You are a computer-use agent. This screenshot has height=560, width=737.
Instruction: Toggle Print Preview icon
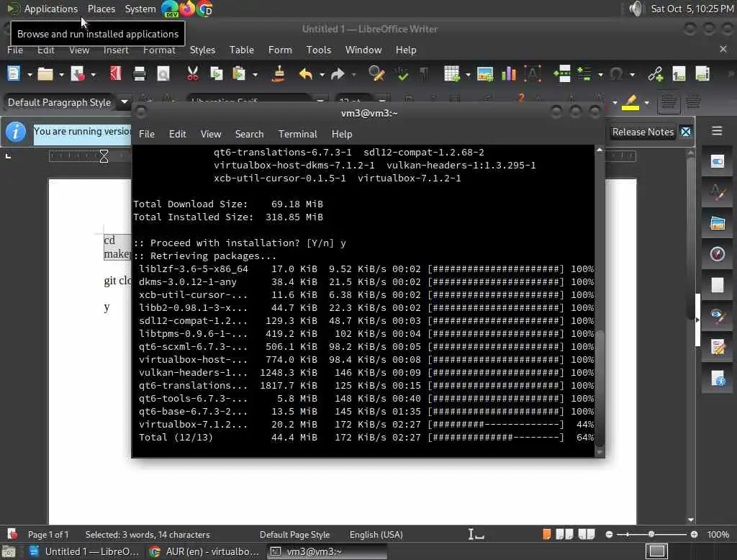[163, 74]
